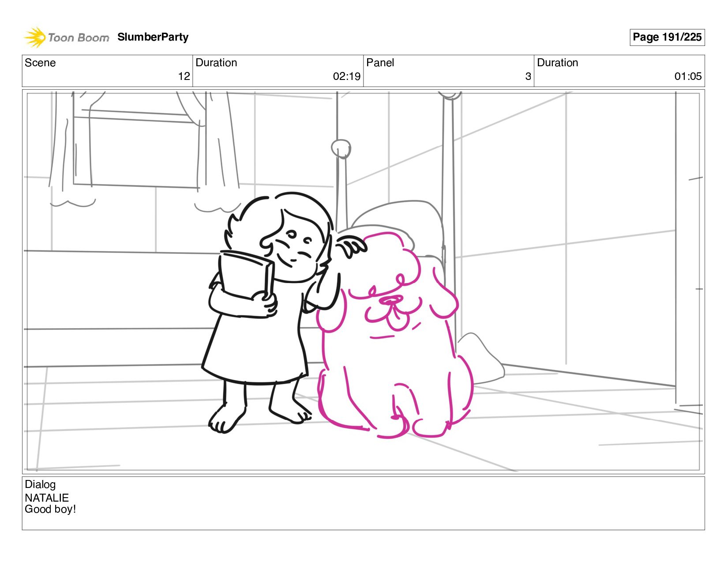
Task: Click the dialog line Good boy!
Action: coord(50,509)
